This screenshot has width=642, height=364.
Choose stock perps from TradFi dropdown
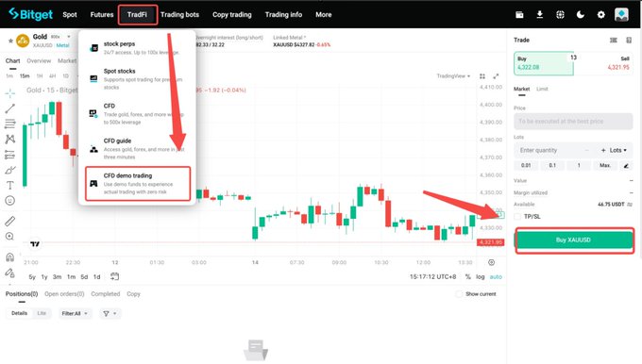(137, 48)
